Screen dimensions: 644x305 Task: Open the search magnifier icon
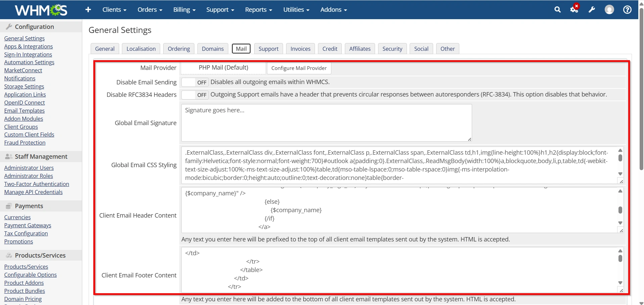[x=557, y=10]
